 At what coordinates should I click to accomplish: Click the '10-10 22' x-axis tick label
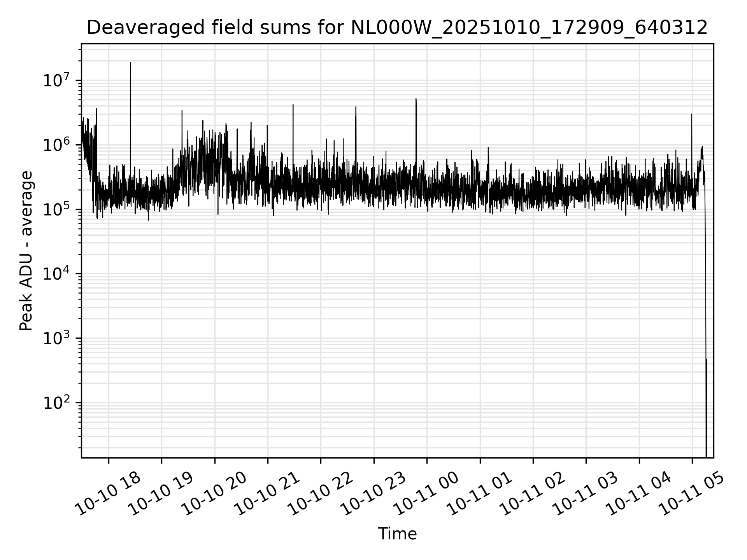(320, 494)
